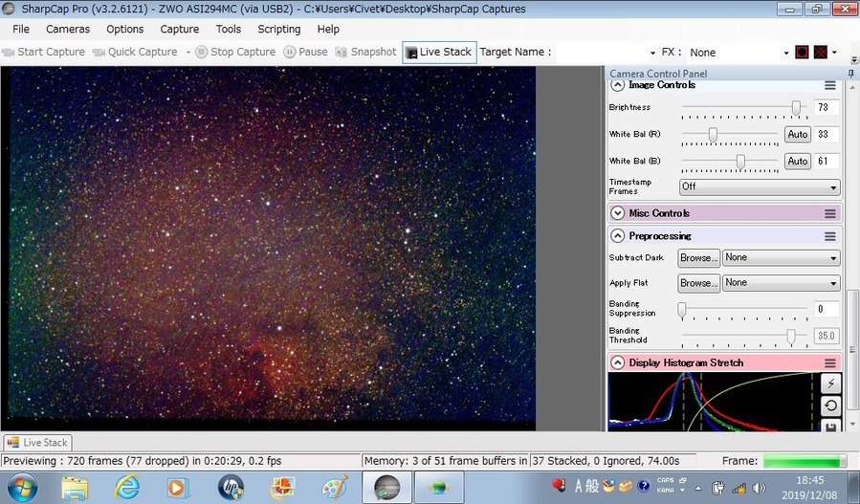Open the Image Controls hamburger menu icon
Image resolution: width=860 pixels, height=504 pixels.
[x=829, y=85]
